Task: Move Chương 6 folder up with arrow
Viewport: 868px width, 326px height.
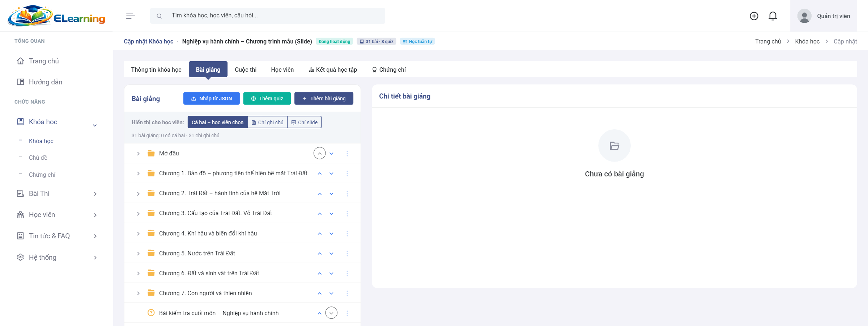Action: (x=319, y=273)
